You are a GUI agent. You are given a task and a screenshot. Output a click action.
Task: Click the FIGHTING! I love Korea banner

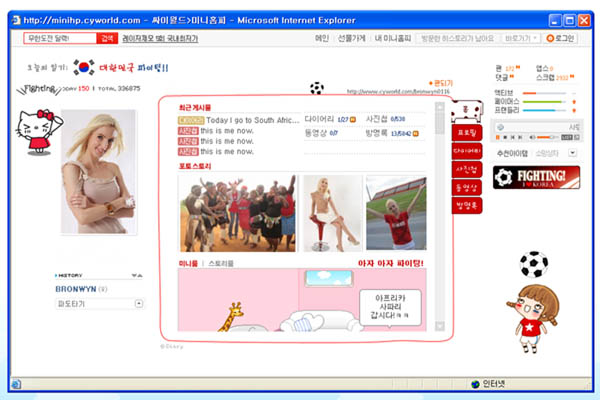537,177
